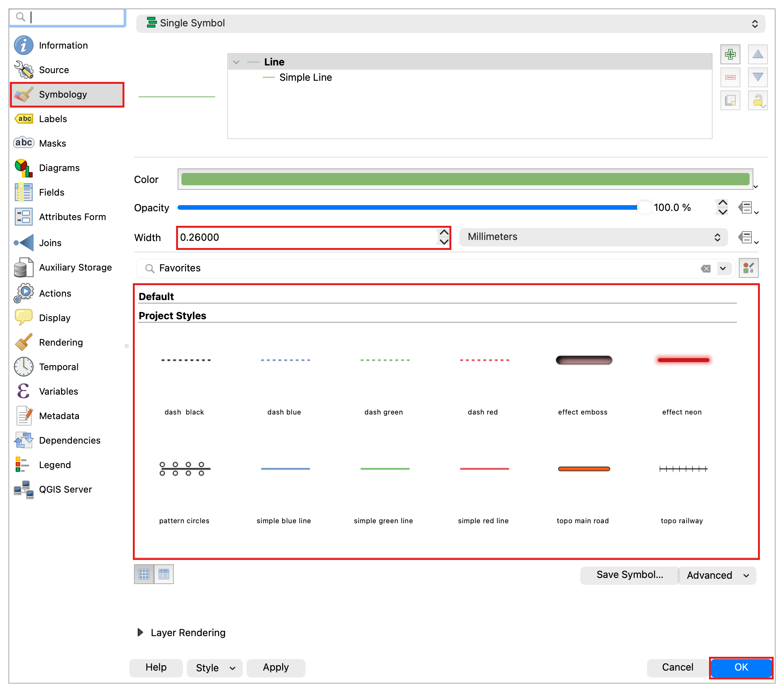This screenshot has width=784, height=692.
Task: Expand the Layer Rendering section
Action: [x=140, y=632]
